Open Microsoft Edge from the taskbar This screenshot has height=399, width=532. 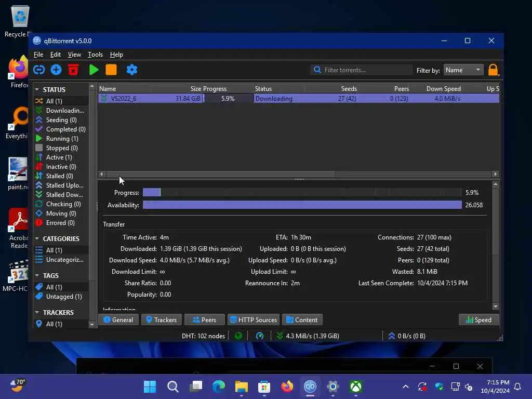(x=219, y=387)
